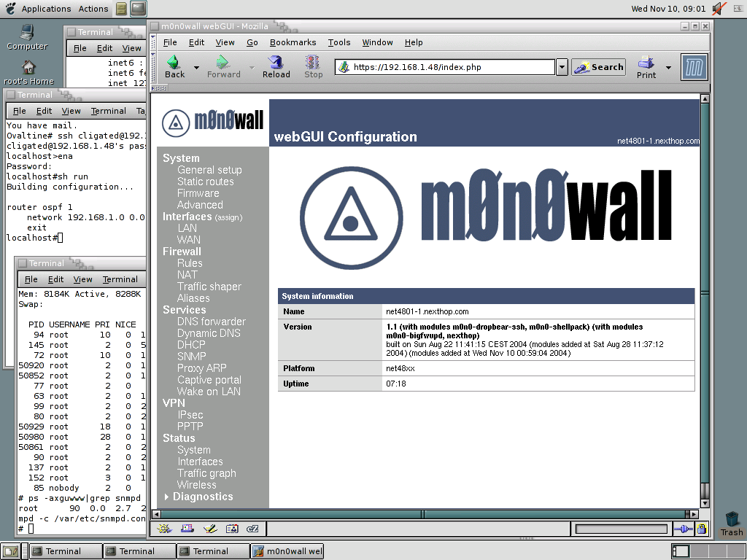Open the Interfaces (assign) link
747x560 pixels.
point(203,217)
